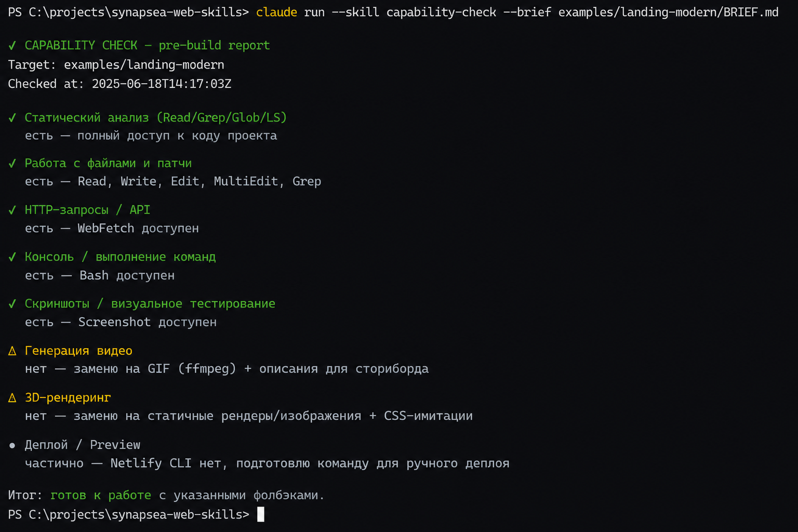Image resolution: width=798 pixels, height=532 pixels.
Task: Click the checkmark next to Статический анализ
Action: (x=12, y=118)
